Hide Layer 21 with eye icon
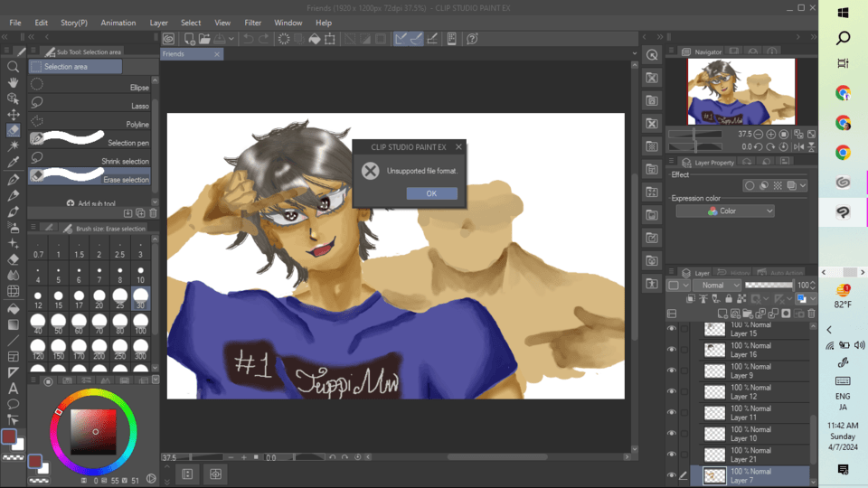Image resolution: width=868 pixels, height=488 pixels. pos(672,455)
